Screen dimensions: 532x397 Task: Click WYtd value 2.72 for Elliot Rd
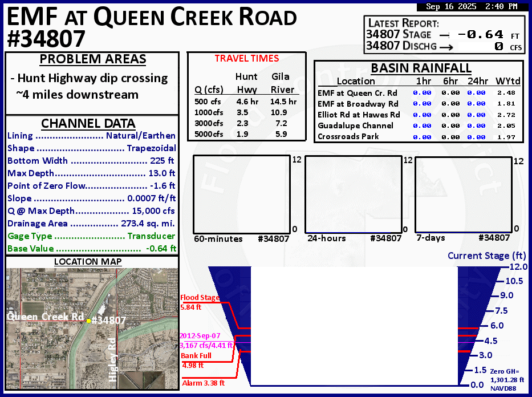506,115
